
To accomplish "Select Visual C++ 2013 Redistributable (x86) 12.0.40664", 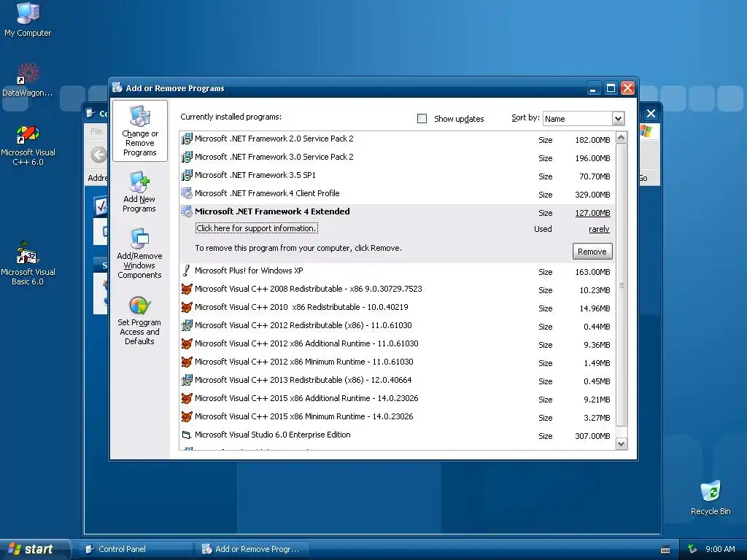I will [x=398, y=380].
